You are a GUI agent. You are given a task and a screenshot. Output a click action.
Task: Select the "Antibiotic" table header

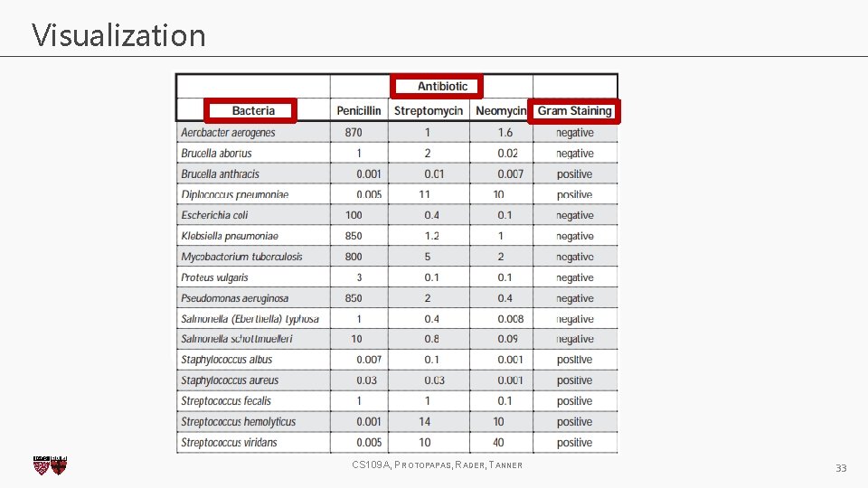(442, 87)
